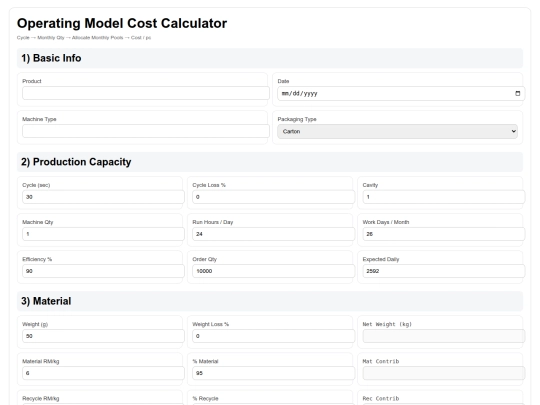Click the 'Operating Model Cost Calculator' title
Viewport: 540px width, 405px height.
122,23
